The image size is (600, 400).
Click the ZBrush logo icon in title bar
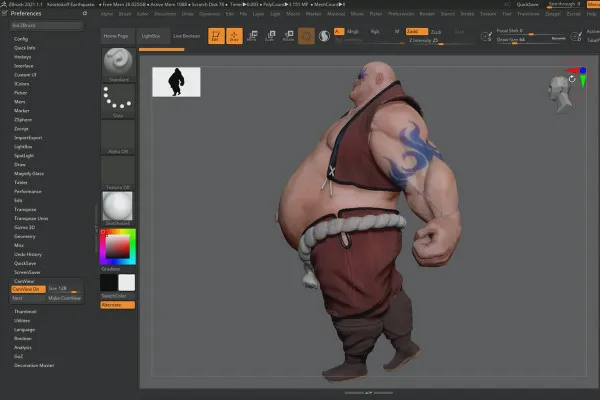tap(3, 4)
